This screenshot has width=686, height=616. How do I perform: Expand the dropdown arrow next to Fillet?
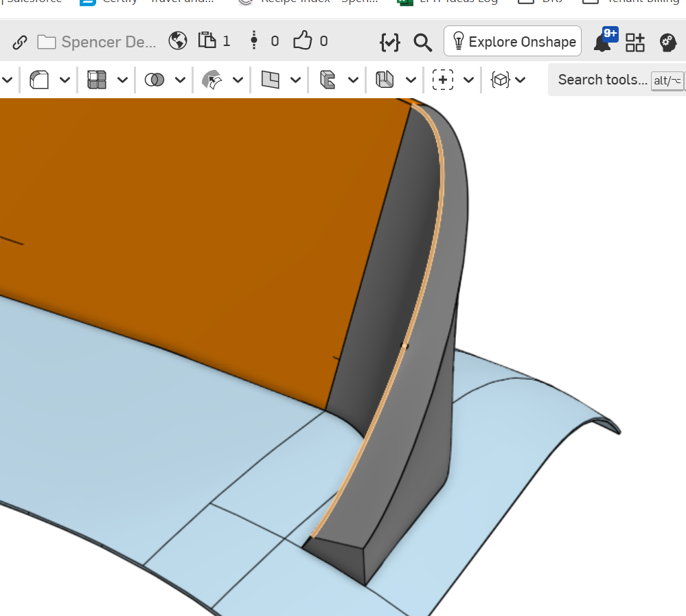(65, 80)
